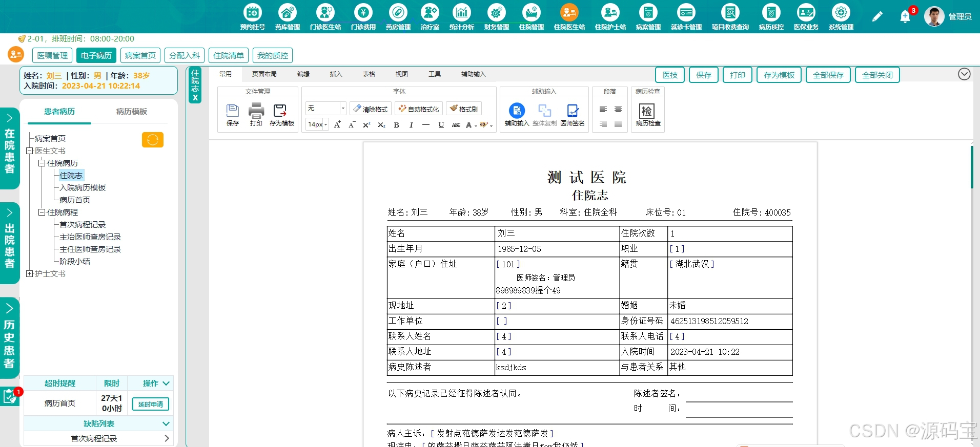Open the 病案管理 module
Viewport: 980px width, 447px height.
(648, 17)
